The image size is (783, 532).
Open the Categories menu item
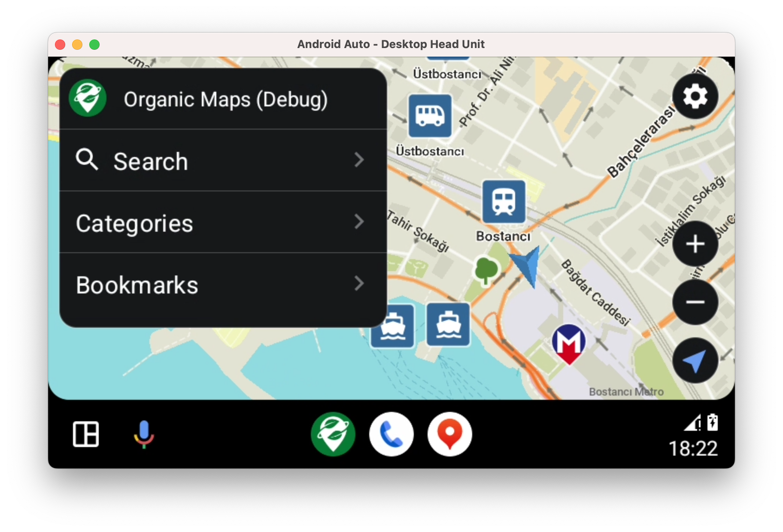pos(223,222)
